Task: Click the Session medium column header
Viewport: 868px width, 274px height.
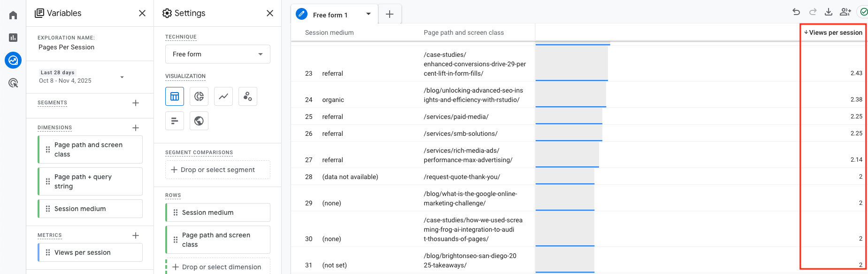Action: [330, 32]
